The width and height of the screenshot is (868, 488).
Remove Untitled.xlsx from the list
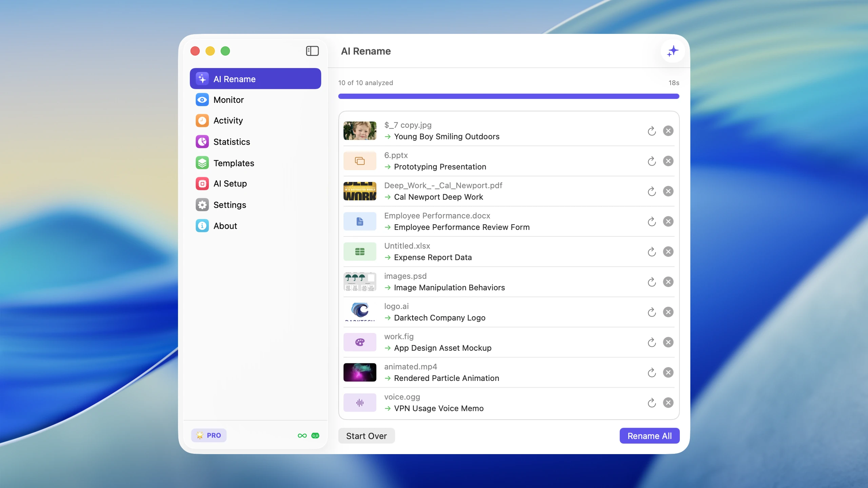pyautogui.click(x=668, y=251)
